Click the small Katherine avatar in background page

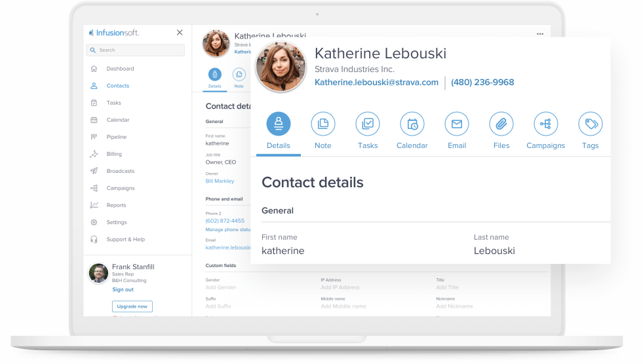tap(216, 43)
